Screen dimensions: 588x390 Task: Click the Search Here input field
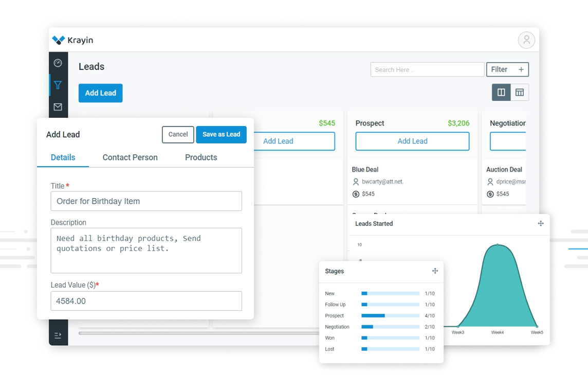pos(427,69)
